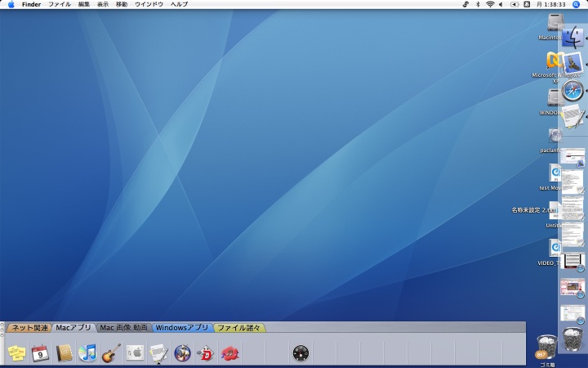Open Spotlight search in menu bar
The height and width of the screenshot is (368, 588).
(576, 5)
